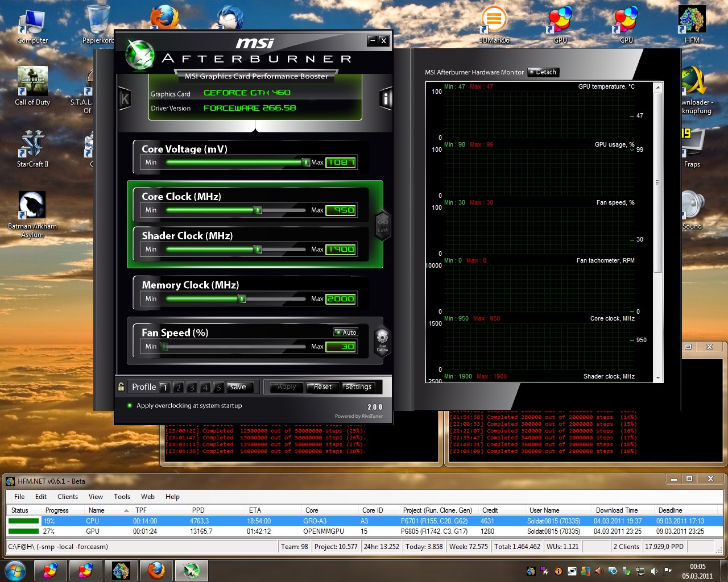Click the hardware monitor scrollbar down arrow

click(x=658, y=377)
